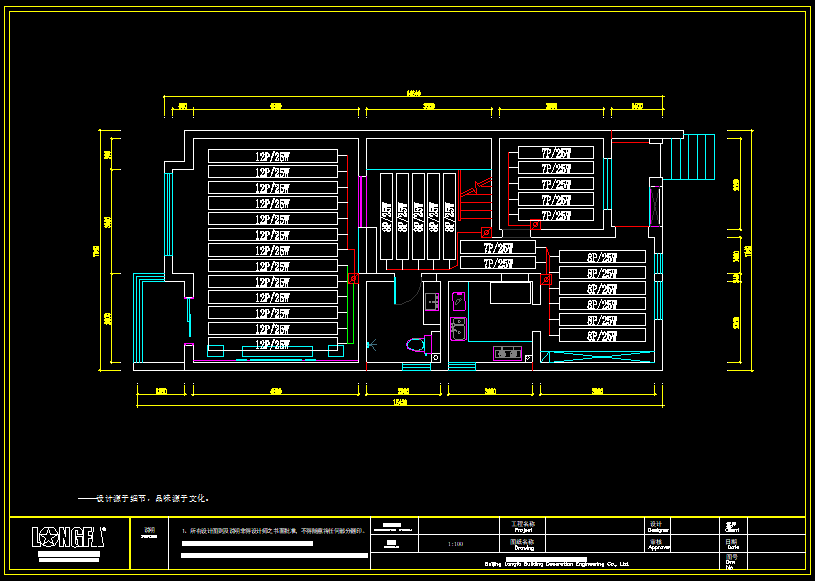Click the Beijing Longfa company name text
The width and height of the screenshot is (815, 581).
pyautogui.click(x=556, y=564)
